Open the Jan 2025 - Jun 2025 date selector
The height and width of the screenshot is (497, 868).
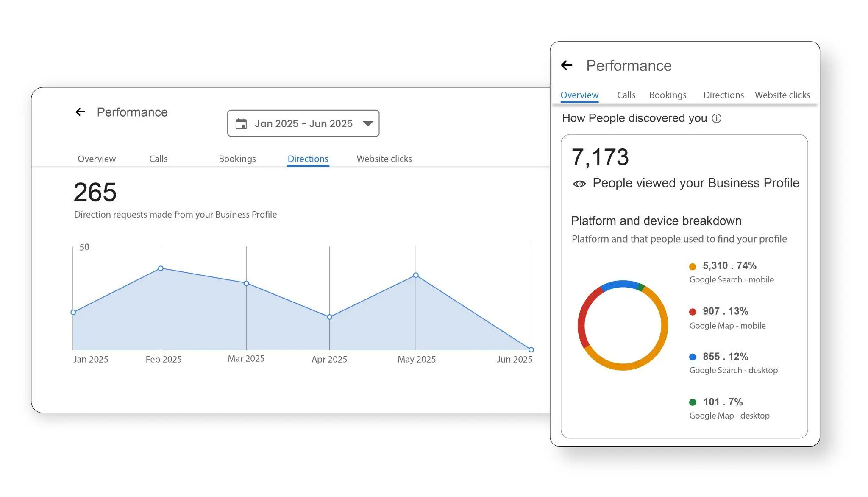(303, 123)
